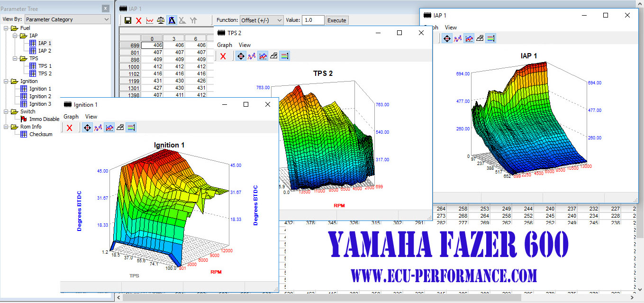Screen dimensions: 644x303
Task: Select Ignition 3 in parameter tree
Action: (x=40, y=104)
